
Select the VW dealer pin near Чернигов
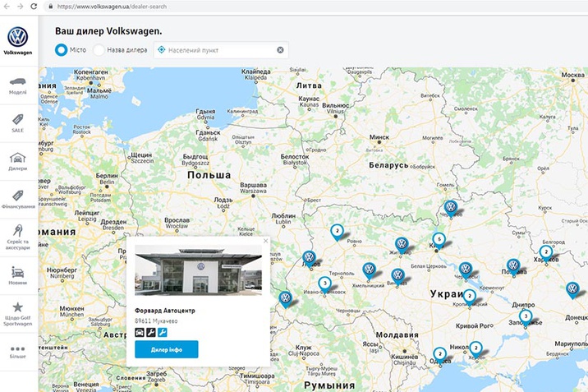pos(450,208)
